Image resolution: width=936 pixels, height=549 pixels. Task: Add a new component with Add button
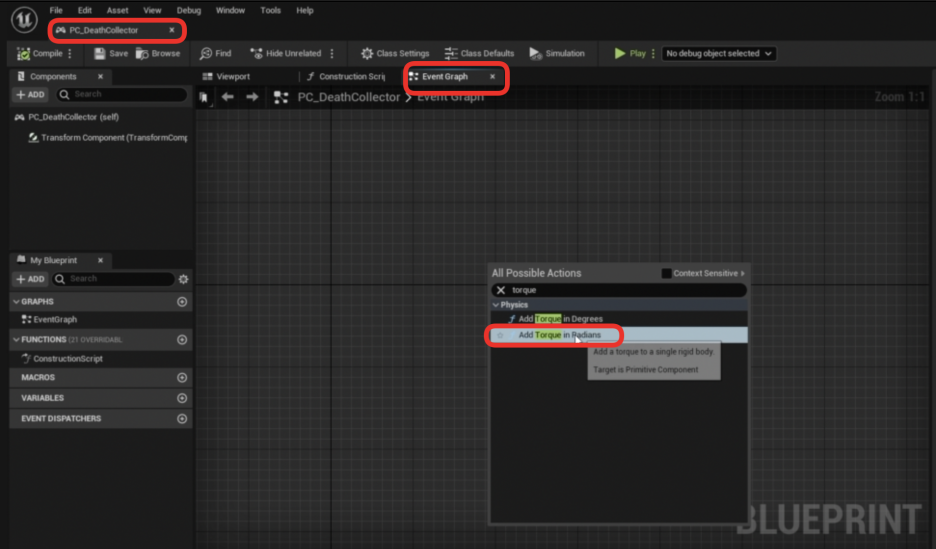30,94
